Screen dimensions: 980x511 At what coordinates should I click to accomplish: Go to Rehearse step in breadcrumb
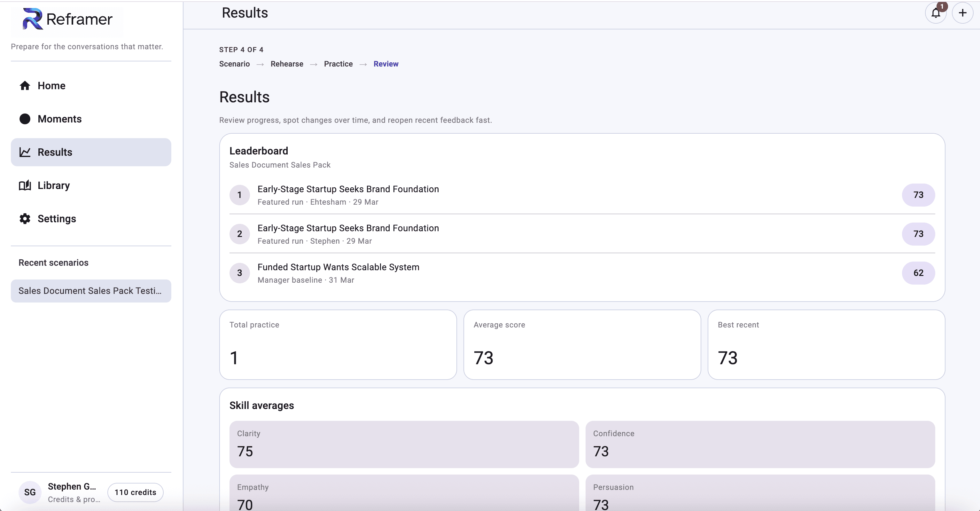point(287,64)
